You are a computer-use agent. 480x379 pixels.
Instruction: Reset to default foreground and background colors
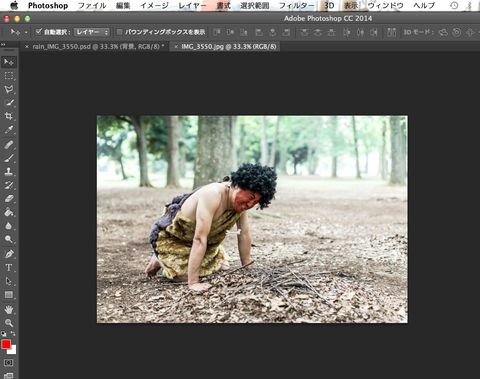(3, 333)
